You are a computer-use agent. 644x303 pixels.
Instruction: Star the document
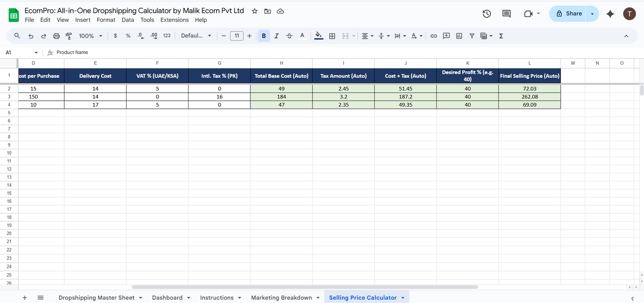pyautogui.click(x=254, y=11)
